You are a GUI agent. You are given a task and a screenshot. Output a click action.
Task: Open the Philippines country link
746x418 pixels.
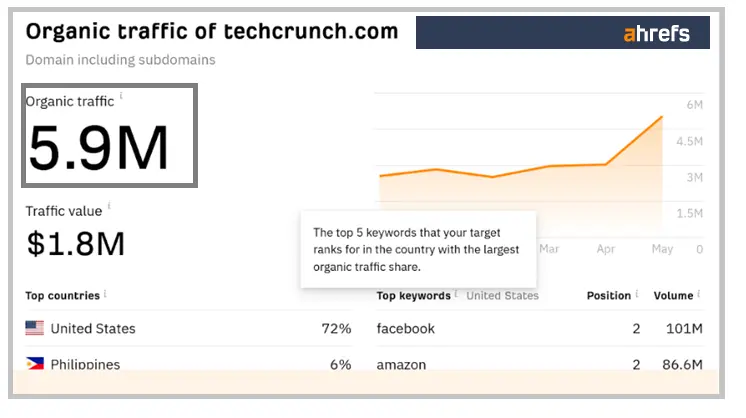85,365
